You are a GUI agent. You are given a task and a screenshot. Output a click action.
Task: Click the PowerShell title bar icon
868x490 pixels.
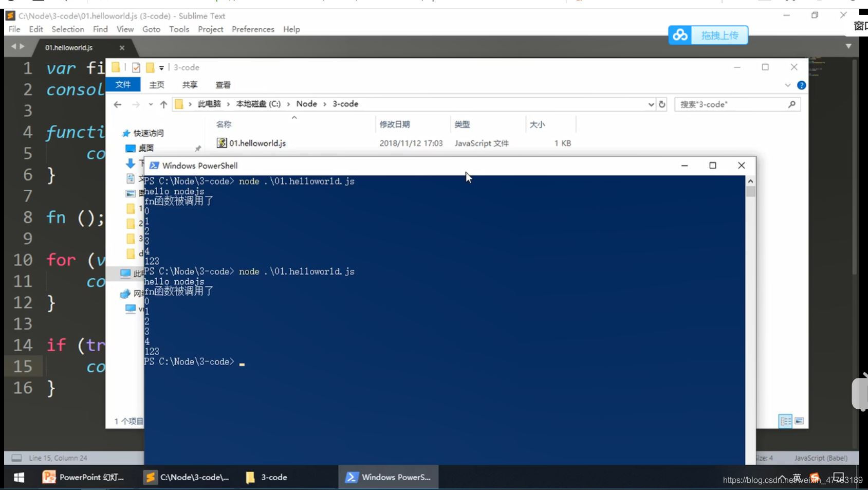coord(154,166)
